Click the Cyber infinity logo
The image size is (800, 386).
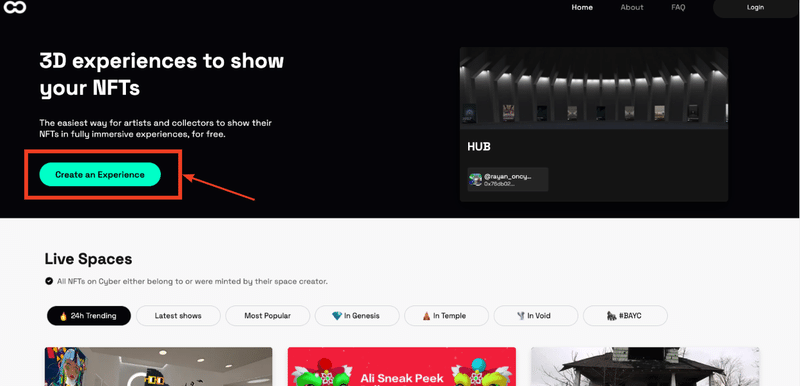15,7
